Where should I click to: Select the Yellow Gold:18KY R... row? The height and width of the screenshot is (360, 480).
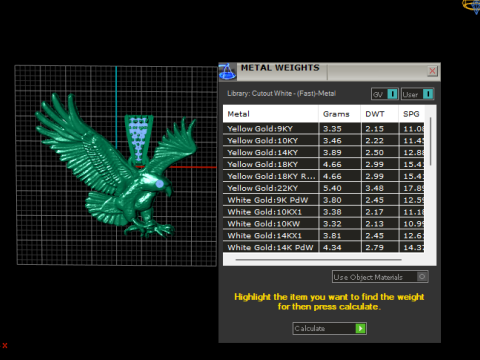(x=324, y=176)
